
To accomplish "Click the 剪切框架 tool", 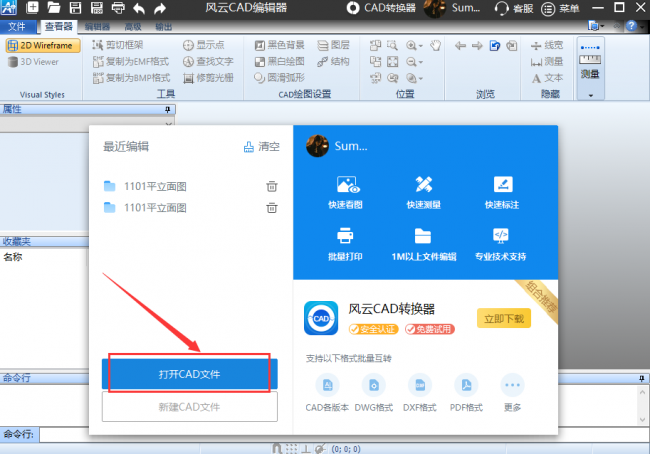I will [x=118, y=45].
